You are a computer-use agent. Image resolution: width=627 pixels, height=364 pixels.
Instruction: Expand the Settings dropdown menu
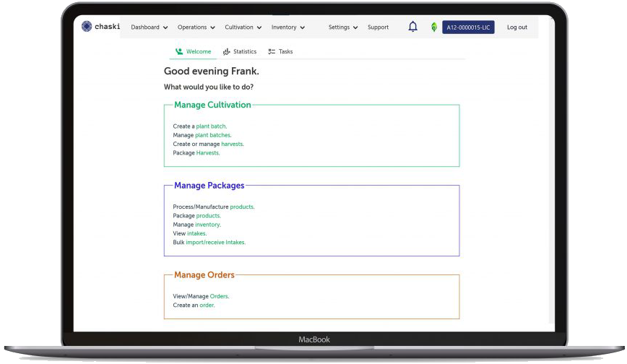[343, 27]
